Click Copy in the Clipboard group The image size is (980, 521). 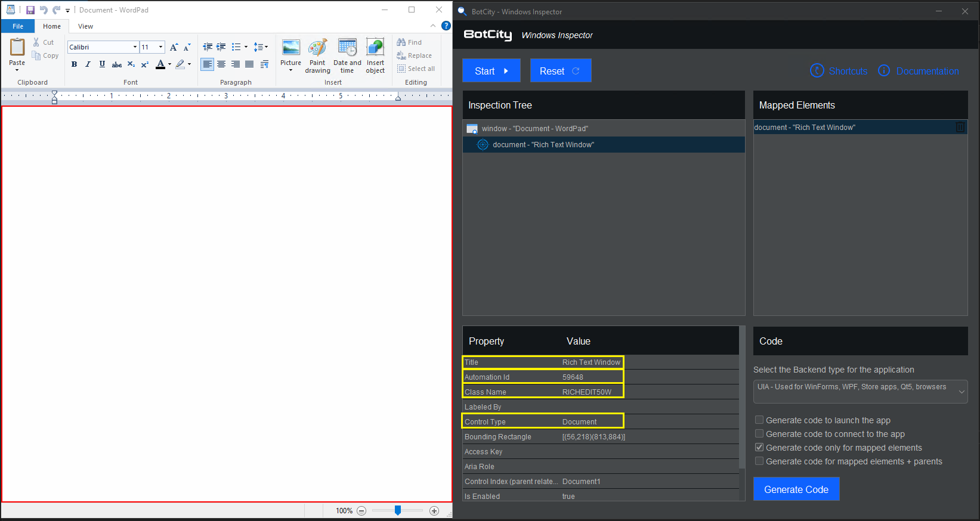[x=45, y=55]
